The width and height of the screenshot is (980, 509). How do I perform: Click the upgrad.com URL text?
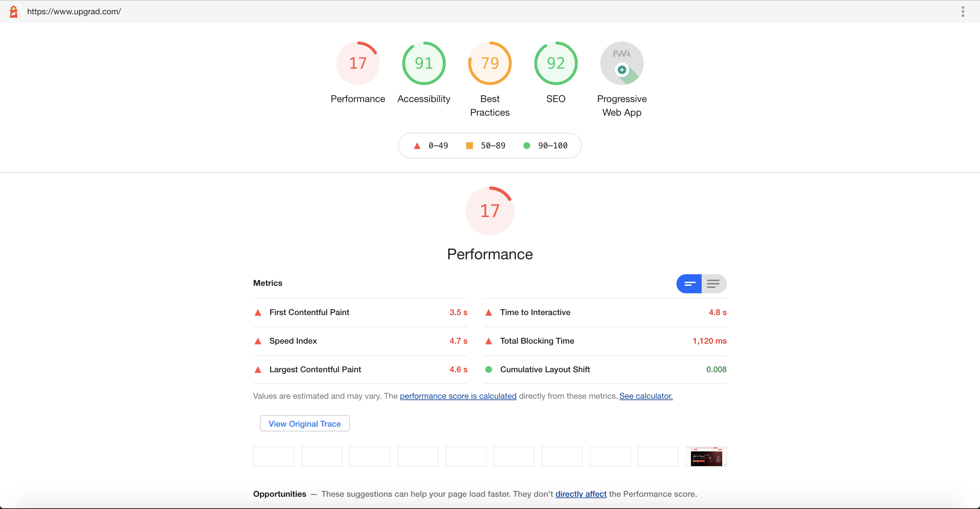tap(74, 12)
